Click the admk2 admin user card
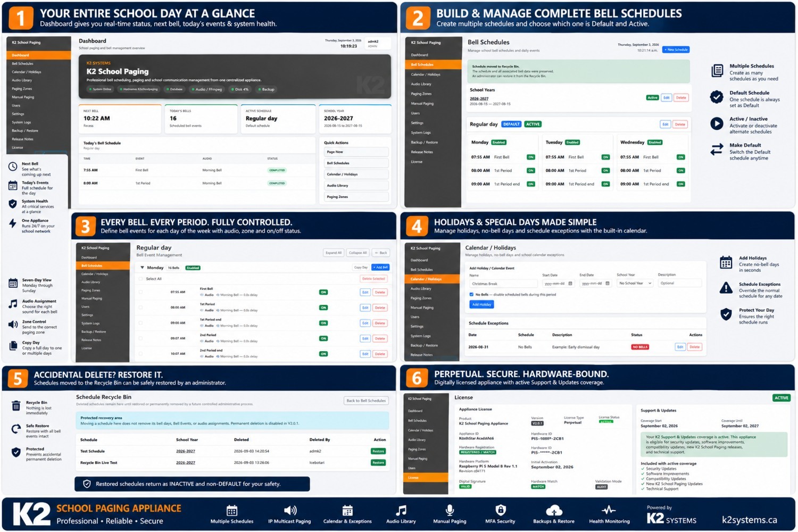 pos(378,43)
